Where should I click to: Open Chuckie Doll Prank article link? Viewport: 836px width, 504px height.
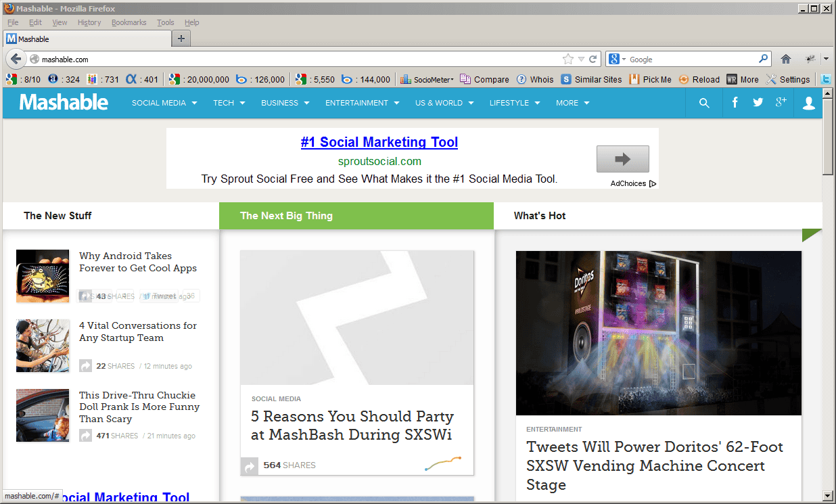coord(139,407)
